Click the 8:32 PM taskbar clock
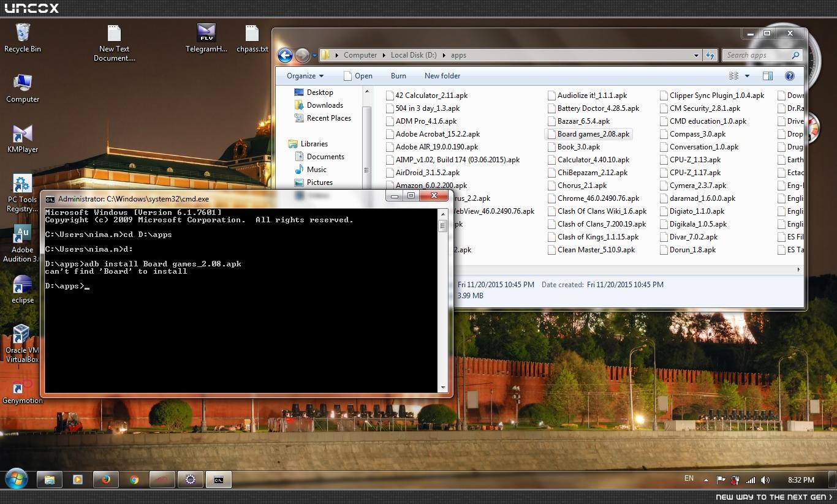This screenshot has height=504, width=837. [x=800, y=480]
